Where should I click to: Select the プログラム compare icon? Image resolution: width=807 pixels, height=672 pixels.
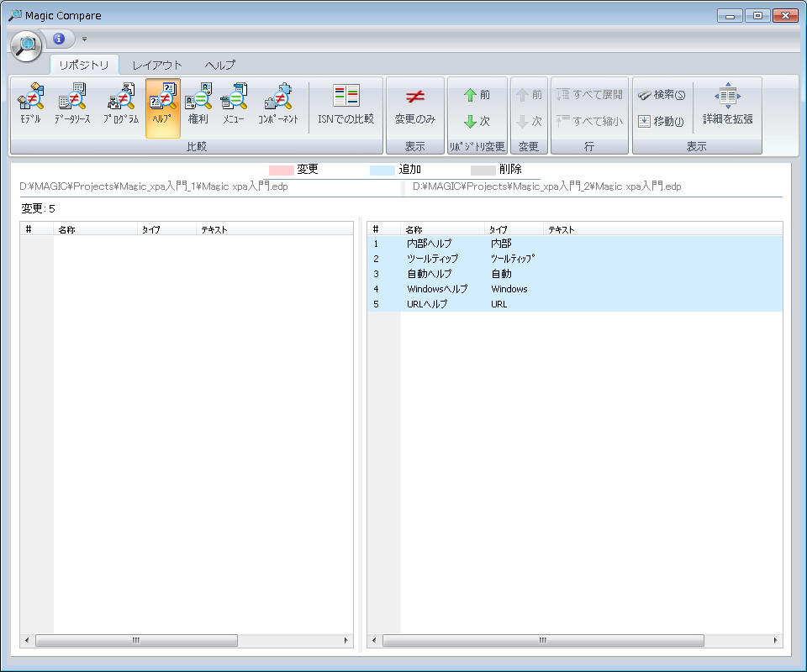point(121,104)
